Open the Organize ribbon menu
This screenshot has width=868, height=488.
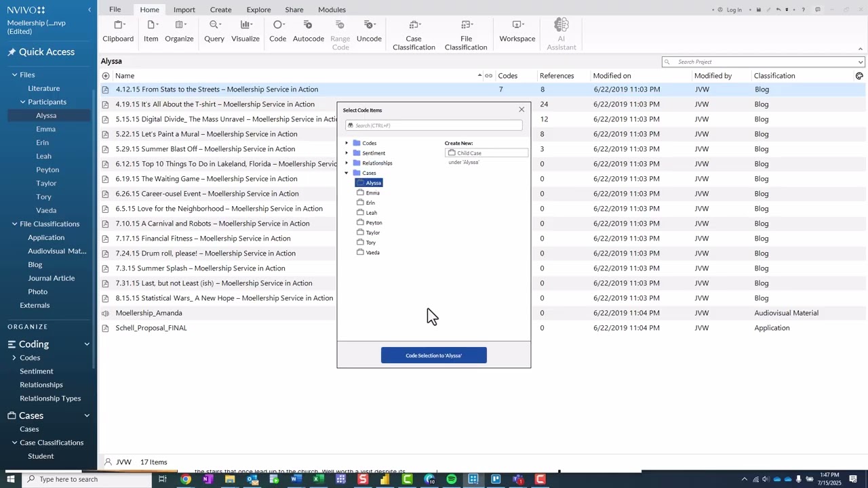pos(179,32)
